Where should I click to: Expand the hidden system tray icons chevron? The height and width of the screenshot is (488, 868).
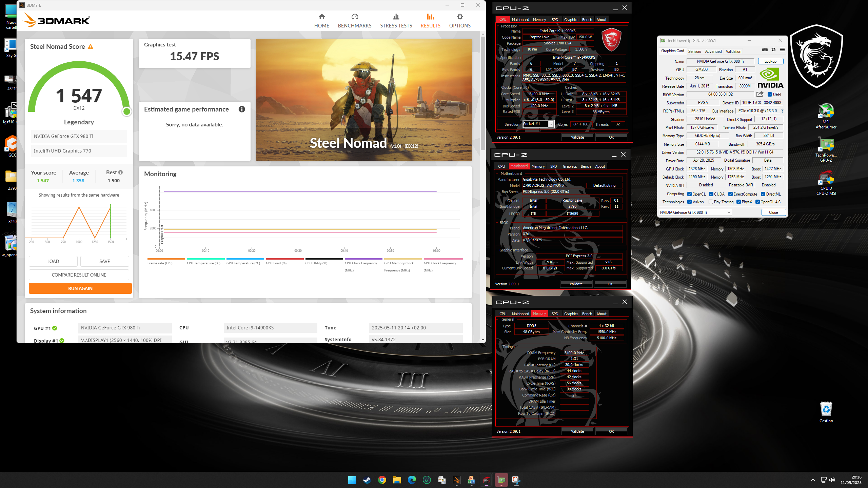813,480
